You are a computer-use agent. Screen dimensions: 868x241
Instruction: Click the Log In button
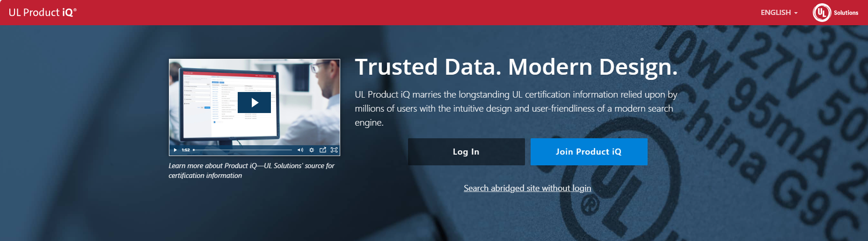[x=466, y=152]
